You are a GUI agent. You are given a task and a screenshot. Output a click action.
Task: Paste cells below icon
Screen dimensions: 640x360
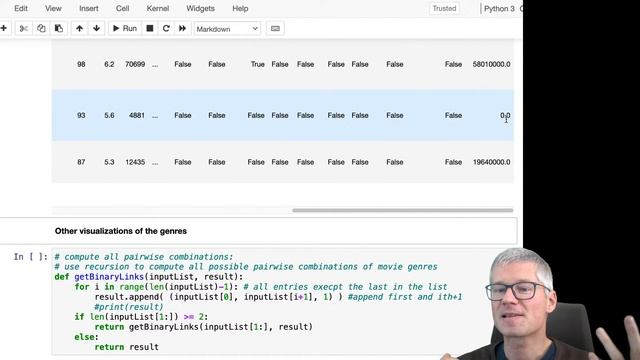(59, 28)
